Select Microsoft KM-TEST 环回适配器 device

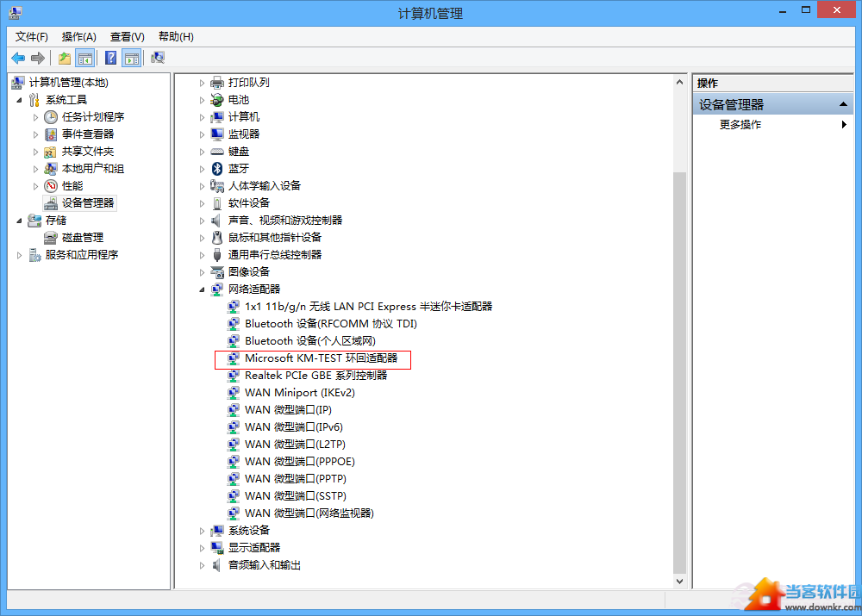pyautogui.click(x=321, y=358)
